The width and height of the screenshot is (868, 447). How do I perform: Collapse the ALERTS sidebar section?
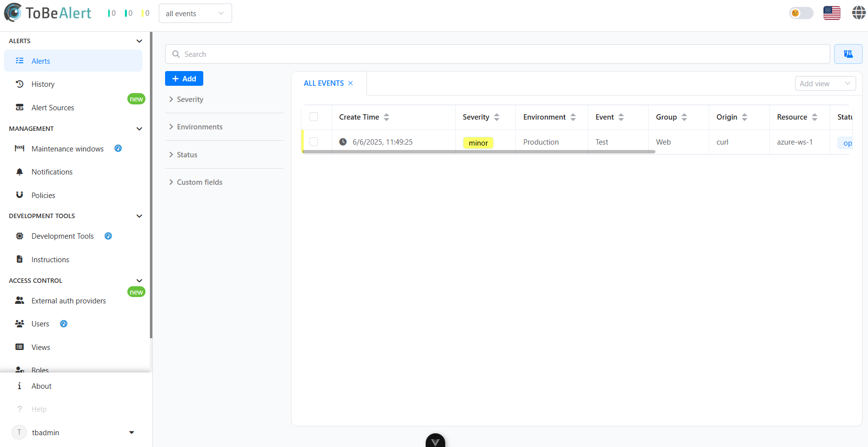(x=139, y=41)
